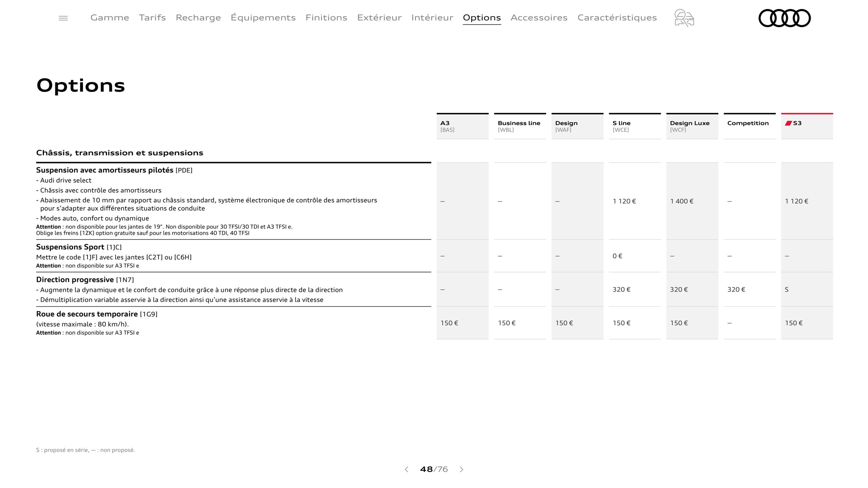This screenshot has width=868, height=488.
Task: Open the Tarifs tab
Action: click(152, 17)
